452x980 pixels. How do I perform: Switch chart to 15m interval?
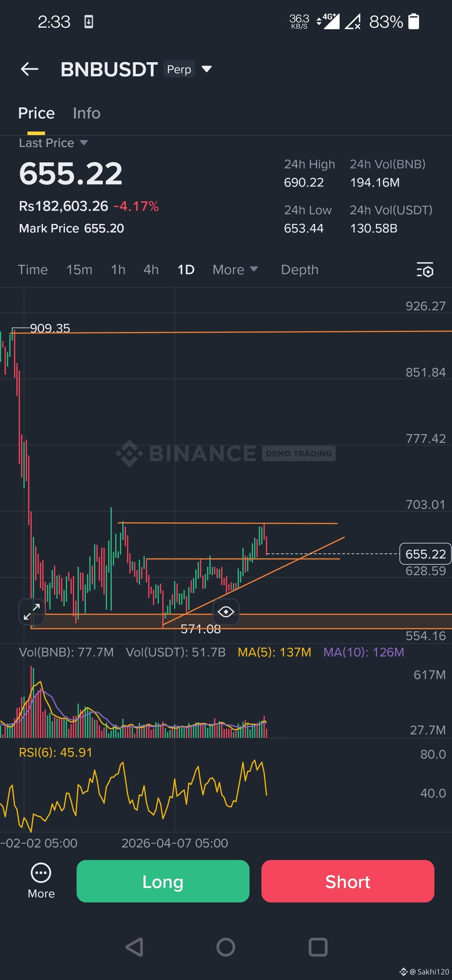(79, 270)
